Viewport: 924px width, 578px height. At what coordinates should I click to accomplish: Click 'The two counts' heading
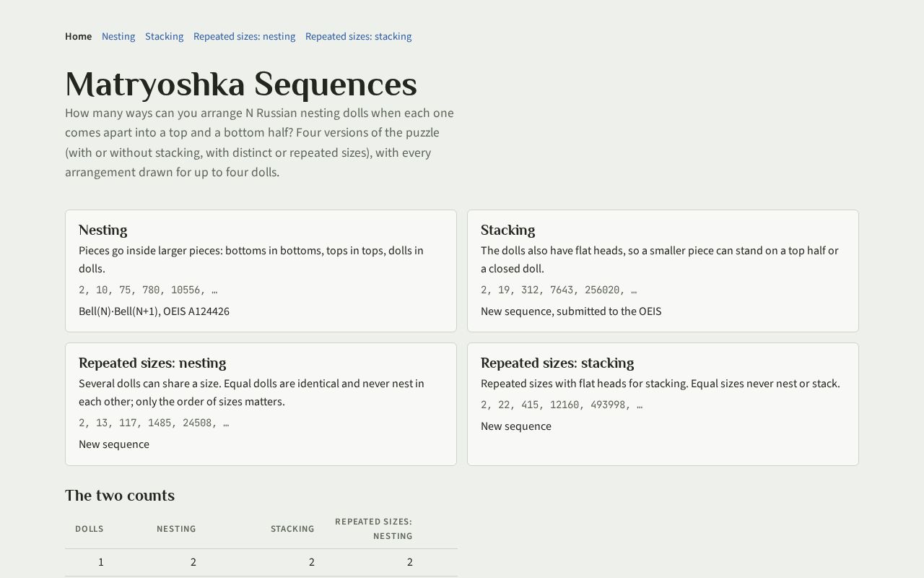120,496
